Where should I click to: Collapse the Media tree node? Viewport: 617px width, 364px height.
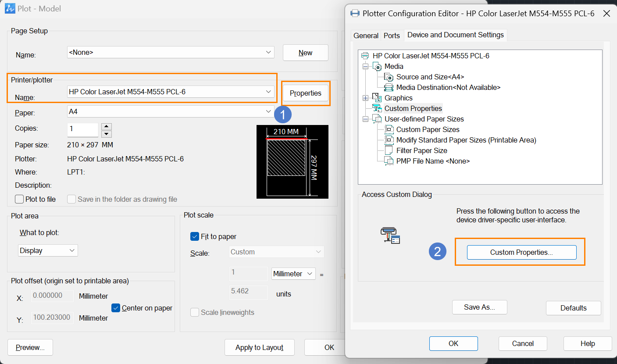[x=365, y=66]
